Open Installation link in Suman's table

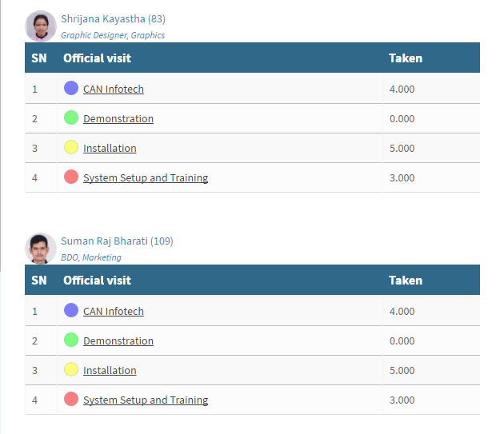click(110, 370)
